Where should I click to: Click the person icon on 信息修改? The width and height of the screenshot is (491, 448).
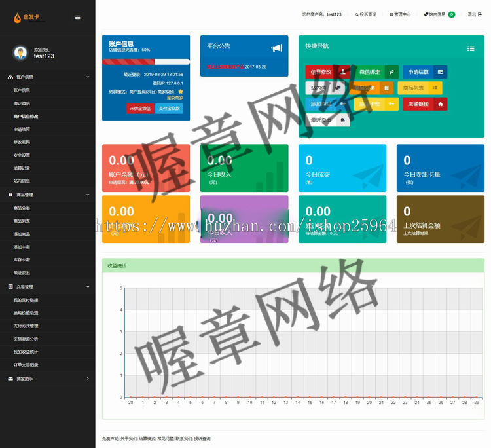coord(343,72)
